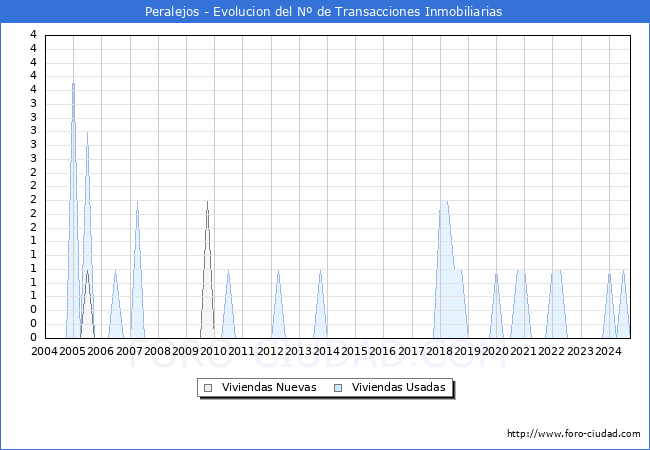Click the Viviendas Usadas legend color box
Screen dimensions: 650x450
tap(338, 388)
